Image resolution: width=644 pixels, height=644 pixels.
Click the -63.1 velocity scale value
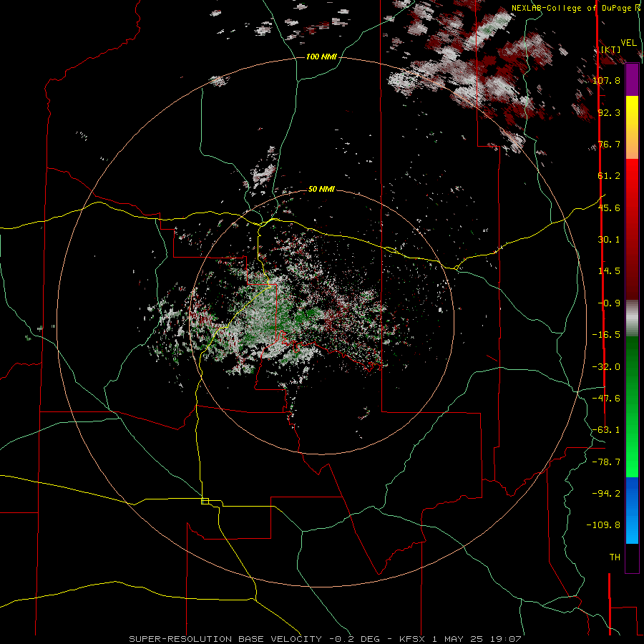(606, 430)
